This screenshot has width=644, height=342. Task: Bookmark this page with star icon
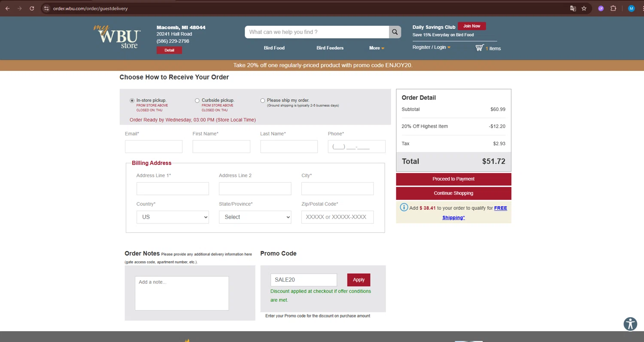[584, 8]
